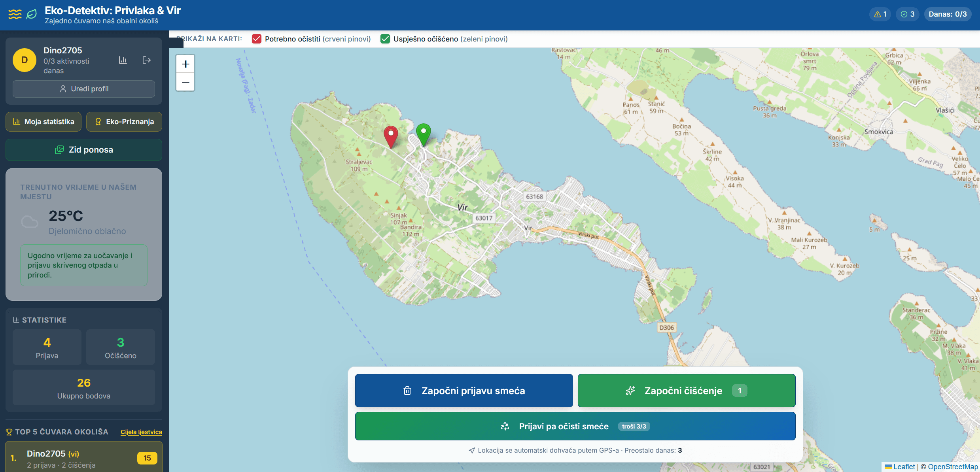Viewport: 980px width, 472px height.
Task: Click the cloud weather icon
Action: pos(30,222)
